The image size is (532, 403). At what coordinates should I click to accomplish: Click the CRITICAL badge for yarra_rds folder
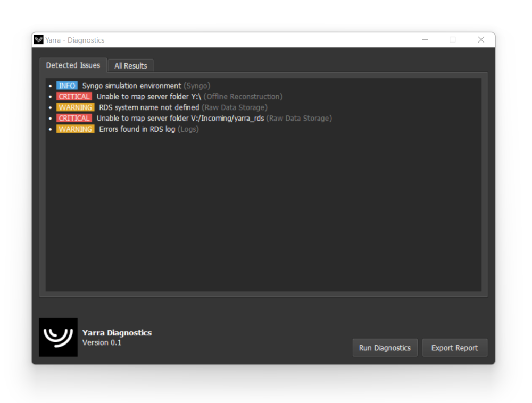coord(74,118)
